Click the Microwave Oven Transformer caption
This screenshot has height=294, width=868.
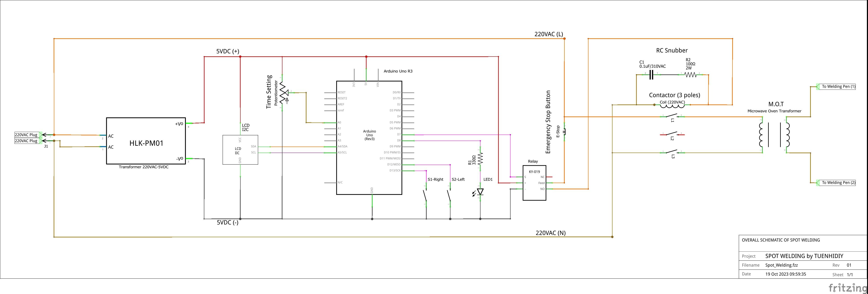(x=774, y=111)
